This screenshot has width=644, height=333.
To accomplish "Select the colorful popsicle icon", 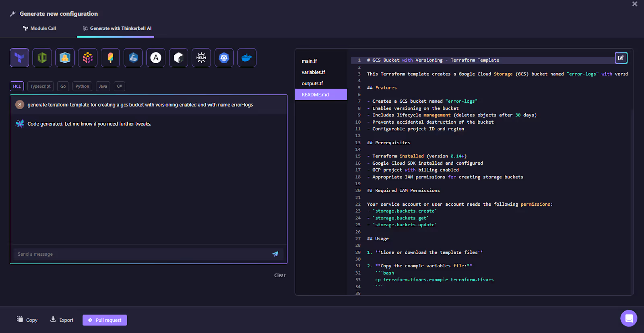I will tap(110, 58).
